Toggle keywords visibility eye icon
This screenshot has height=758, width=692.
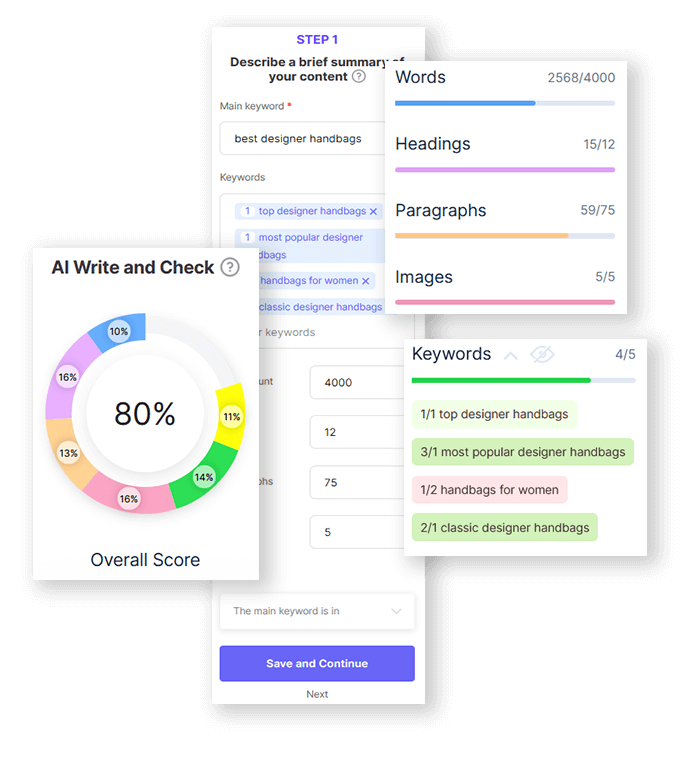click(x=542, y=355)
